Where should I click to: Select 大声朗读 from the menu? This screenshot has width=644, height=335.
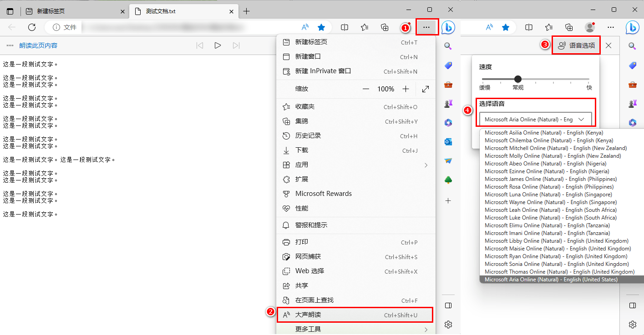355,314
